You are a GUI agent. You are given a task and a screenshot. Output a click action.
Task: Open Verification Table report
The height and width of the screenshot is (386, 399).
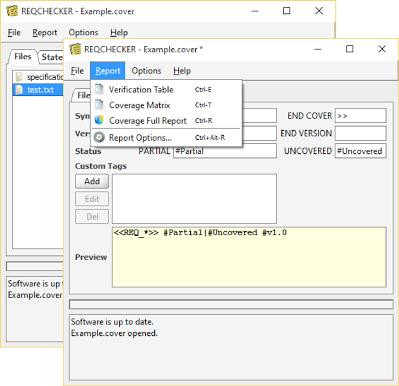click(x=166, y=89)
